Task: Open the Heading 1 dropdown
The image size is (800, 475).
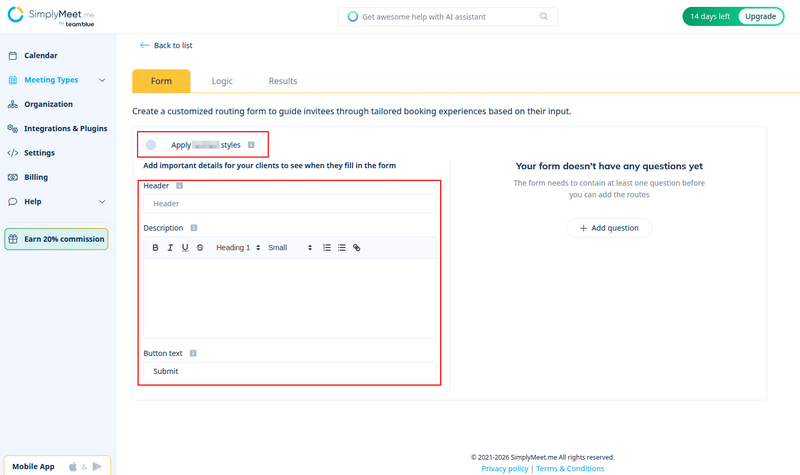Action: tap(238, 247)
